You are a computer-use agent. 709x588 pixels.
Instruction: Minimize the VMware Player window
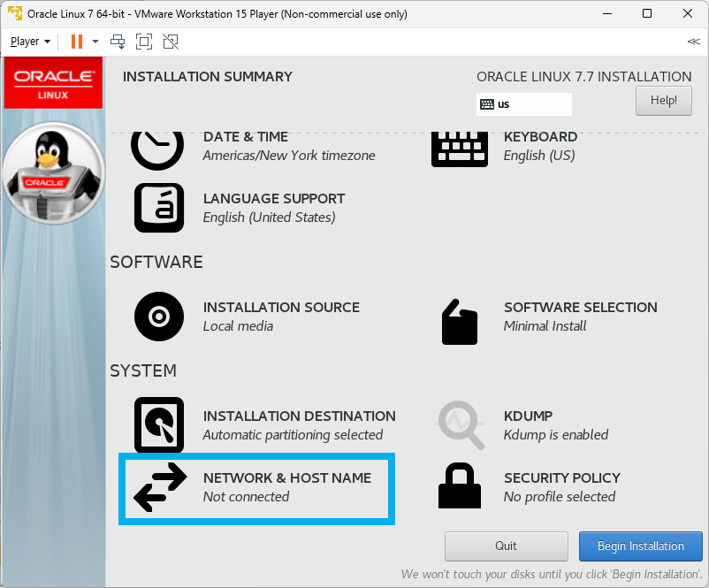coord(606,13)
